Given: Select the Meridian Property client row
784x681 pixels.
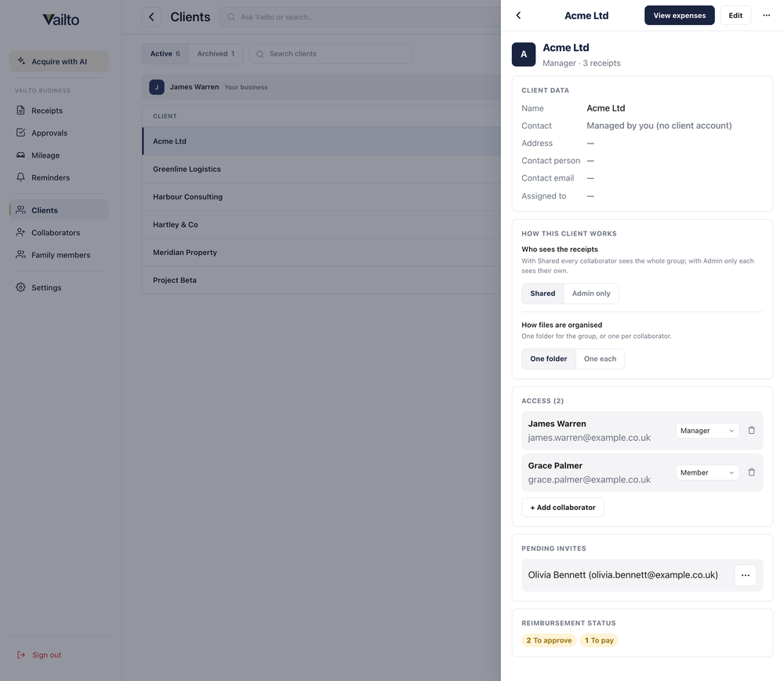Looking at the screenshot, I should 321,252.
